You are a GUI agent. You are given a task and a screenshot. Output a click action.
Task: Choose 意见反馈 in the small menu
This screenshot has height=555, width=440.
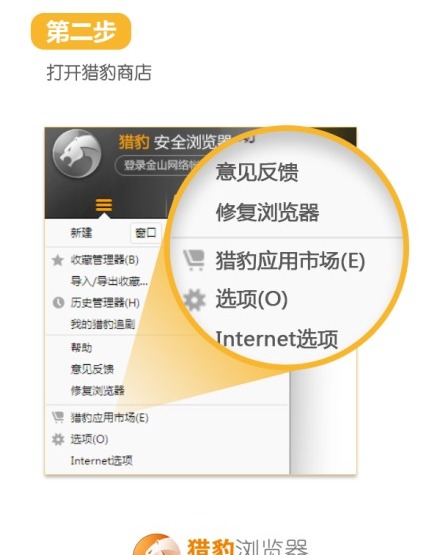[x=92, y=369]
